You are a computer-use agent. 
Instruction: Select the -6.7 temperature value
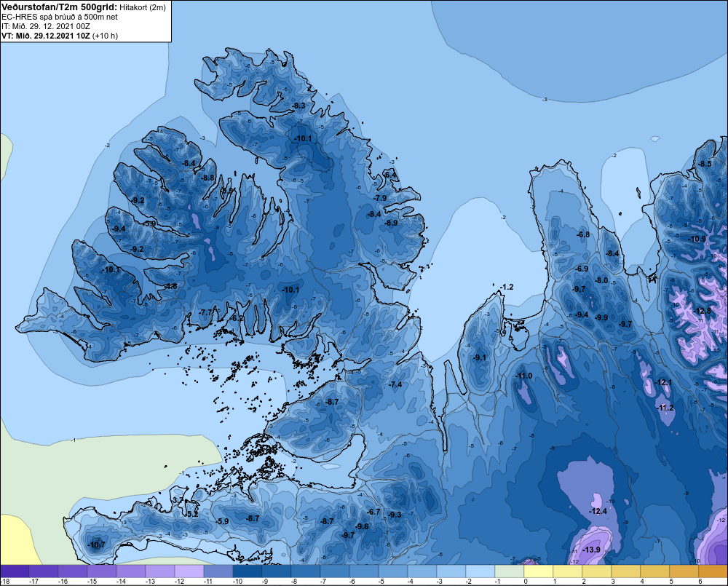point(373,512)
